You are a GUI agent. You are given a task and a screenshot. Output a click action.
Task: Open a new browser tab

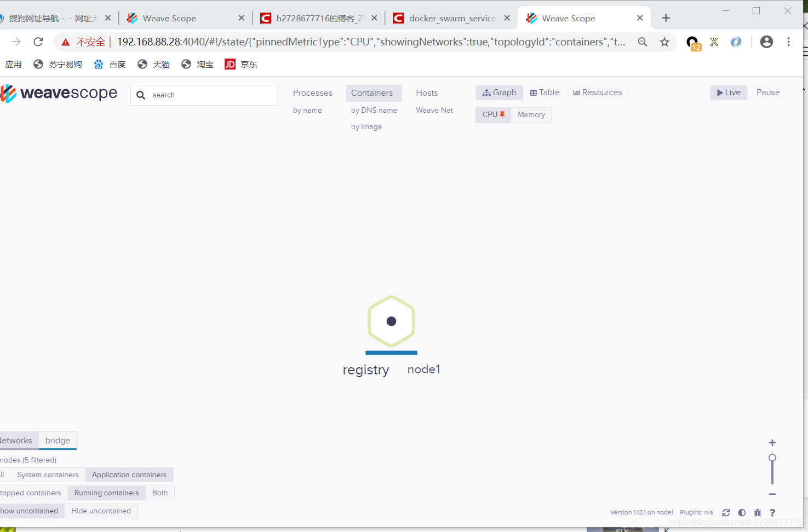(x=666, y=18)
